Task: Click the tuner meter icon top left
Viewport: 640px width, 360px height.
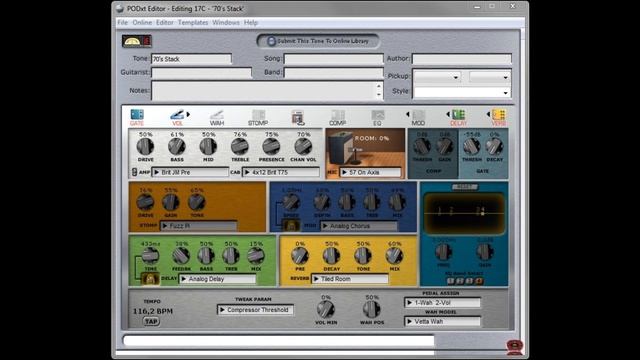Action: [137, 41]
